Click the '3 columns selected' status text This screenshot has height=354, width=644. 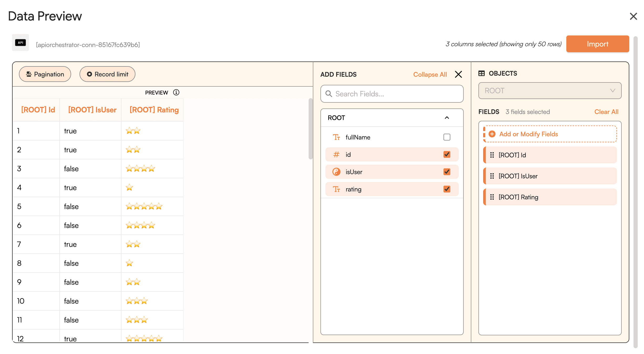tap(503, 44)
